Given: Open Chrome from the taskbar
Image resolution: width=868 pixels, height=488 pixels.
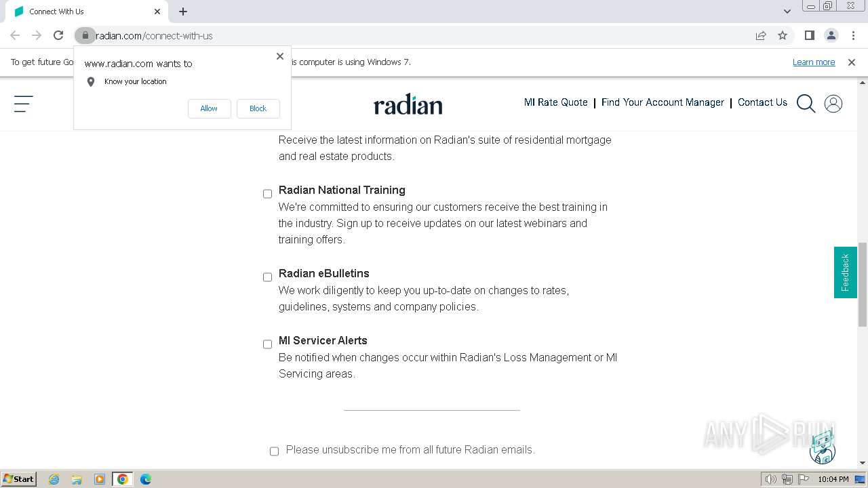Looking at the screenshot, I should click(x=123, y=479).
